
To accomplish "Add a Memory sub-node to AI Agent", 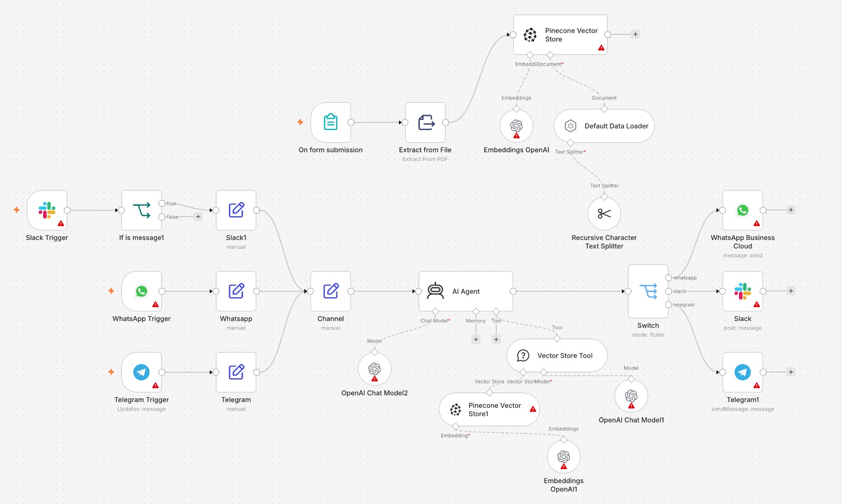I will 476,339.
